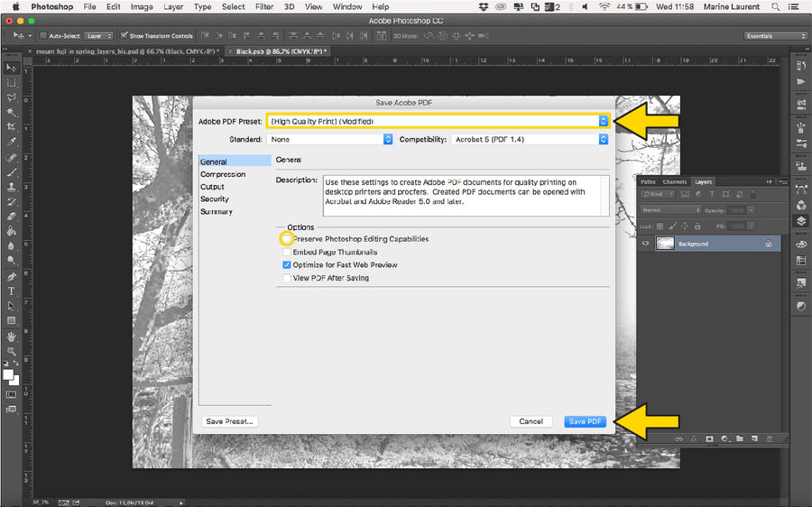Viewport: 812px width, 507px height.
Task: Click the Add layer style fx icon
Action: (694, 438)
